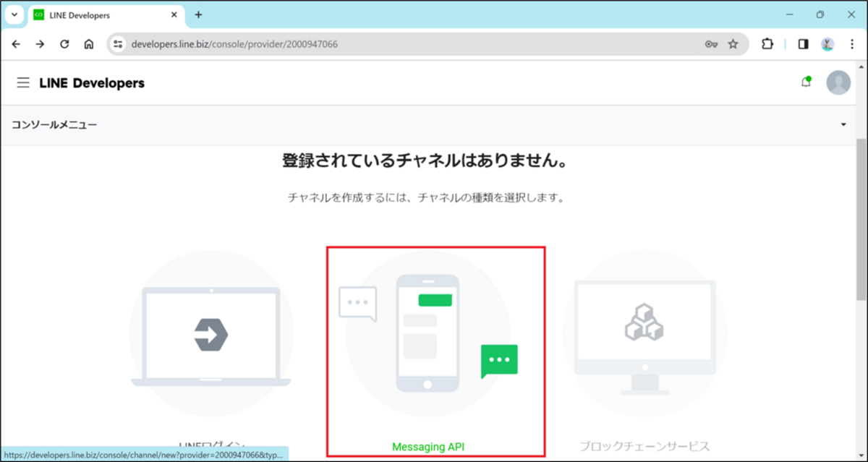This screenshot has width=868, height=462.
Task: Open the notifications bell
Action: tap(806, 82)
